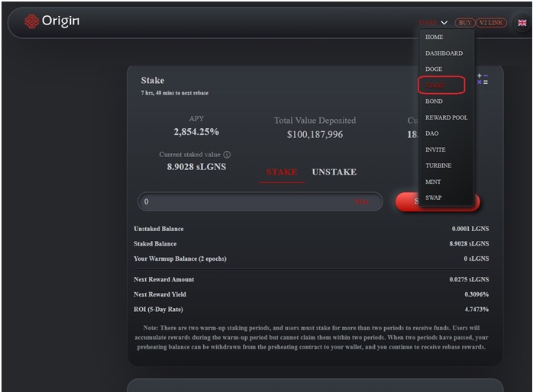
Task: Click ROI (5-Day Rate) 4.7473% value
Action: [x=476, y=310]
